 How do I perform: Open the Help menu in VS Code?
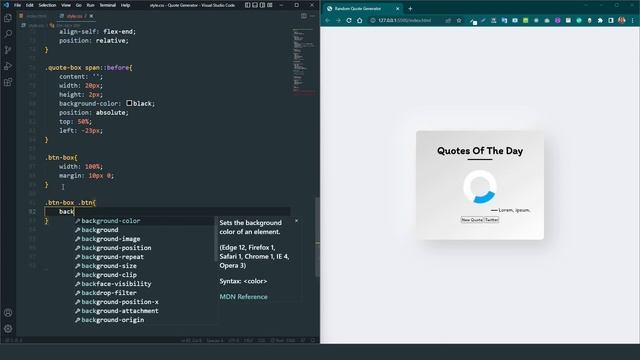pos(125,5)
